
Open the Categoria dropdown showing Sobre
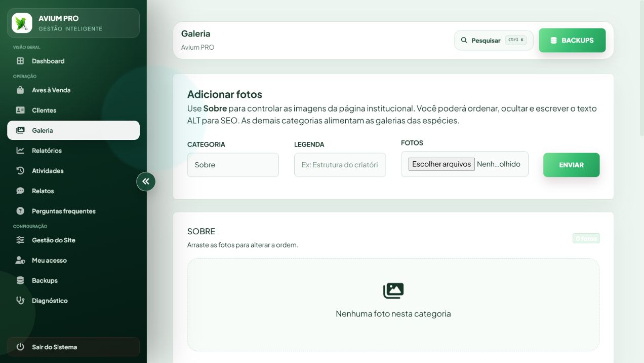(x=233, y=165)
